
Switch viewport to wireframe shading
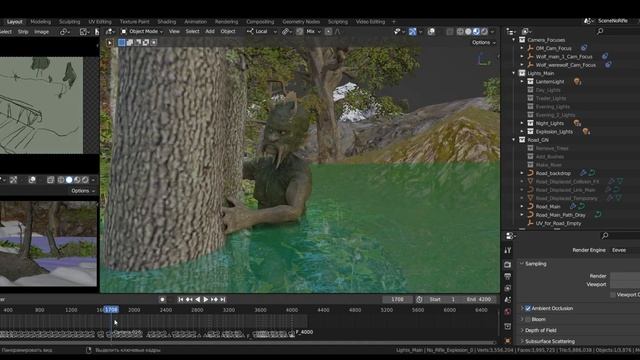coord(460,31)
